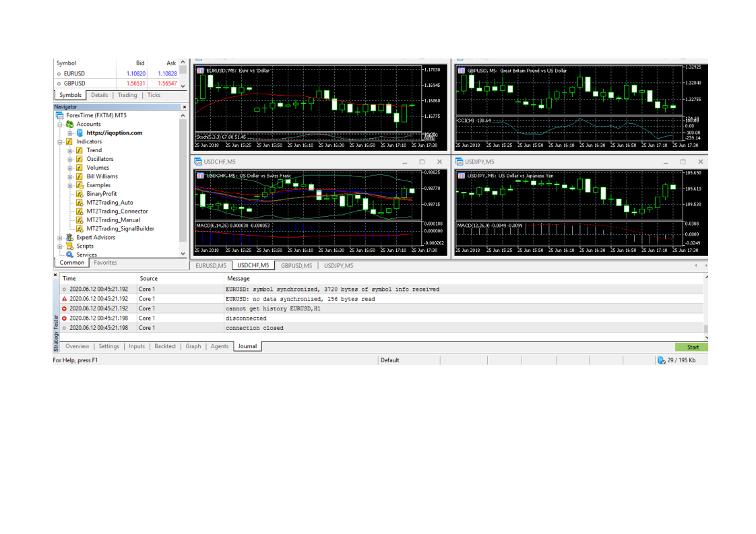Click the MT2Trading_Connector indicator icon
The image size is (756, 534).
[80, 211]
